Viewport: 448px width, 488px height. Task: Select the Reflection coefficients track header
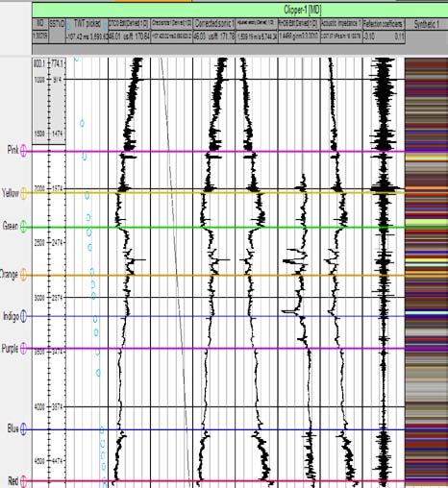tap(384, 24)
